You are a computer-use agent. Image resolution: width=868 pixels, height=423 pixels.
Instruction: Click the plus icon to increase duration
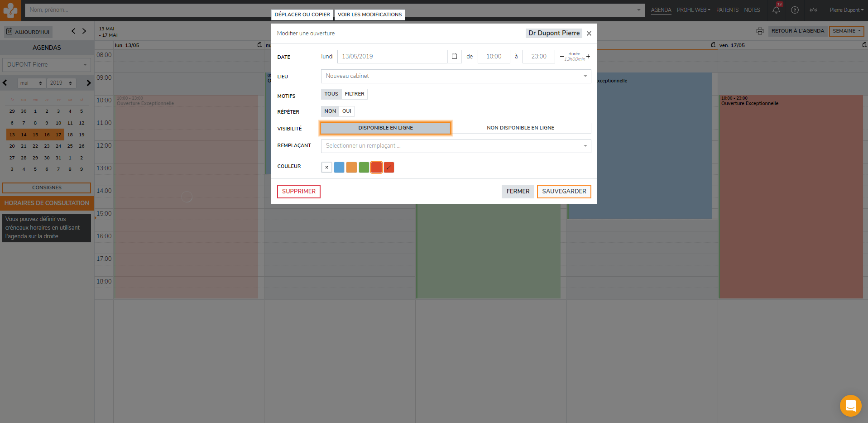588,57
